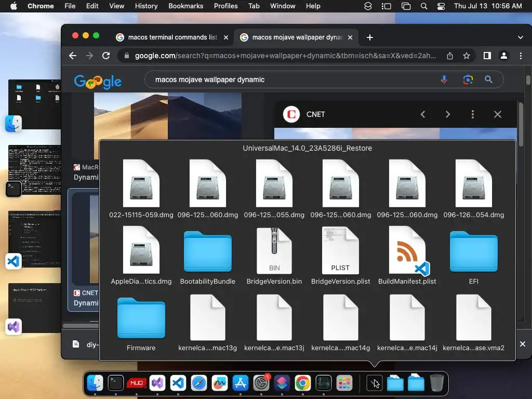The height and width of the screenshot is (399, 532).
Task: Open the kernelca....mac13g file
Action: 208,322
